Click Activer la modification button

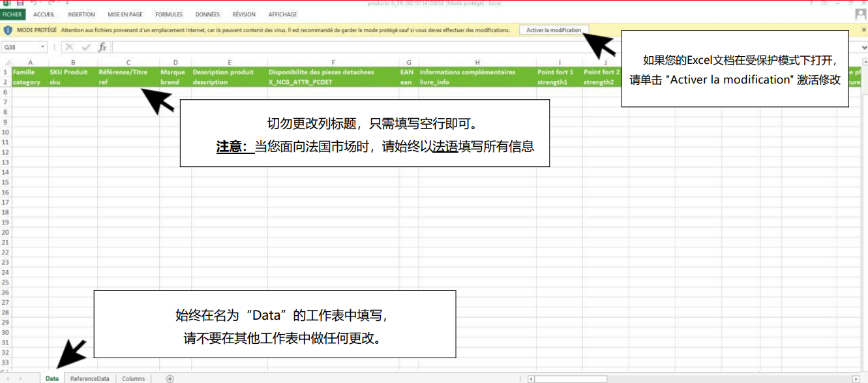pyautogui.click(x=554, y=30)
